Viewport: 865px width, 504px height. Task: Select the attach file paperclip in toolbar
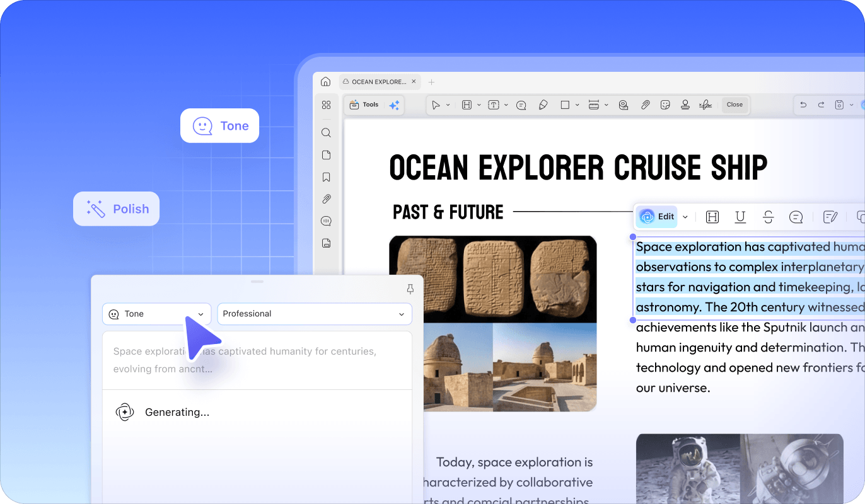click(645, 105)
